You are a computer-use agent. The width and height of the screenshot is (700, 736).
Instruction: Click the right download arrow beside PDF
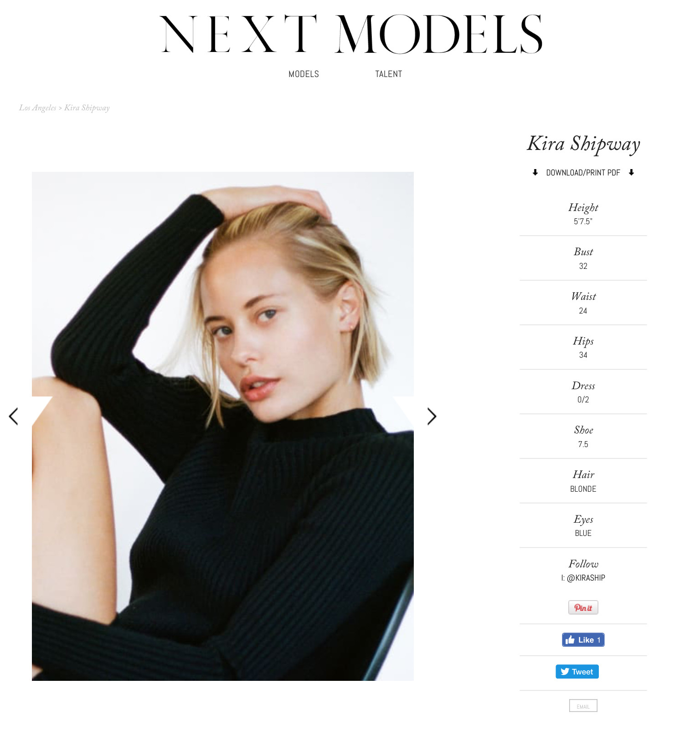[x=631, y=172]
